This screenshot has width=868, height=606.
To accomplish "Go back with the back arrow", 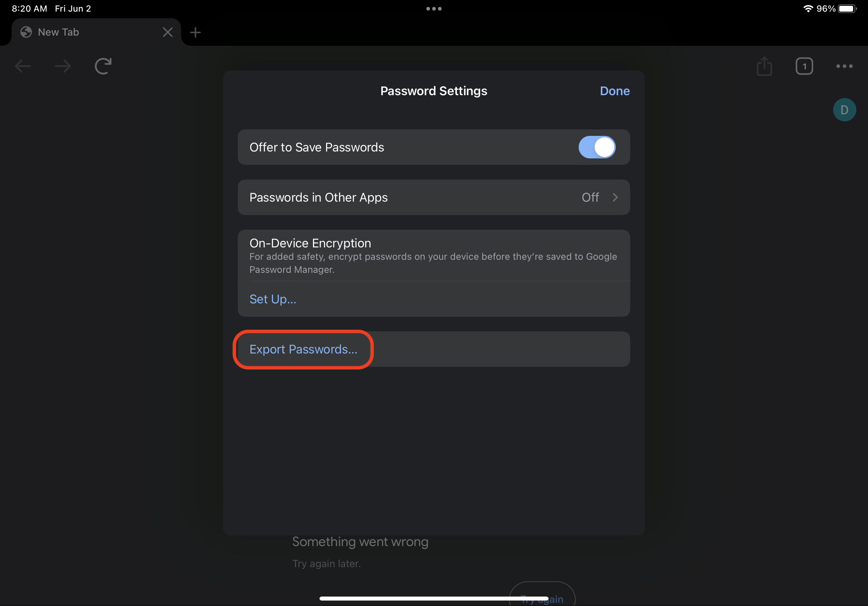I will pos(23,66).
